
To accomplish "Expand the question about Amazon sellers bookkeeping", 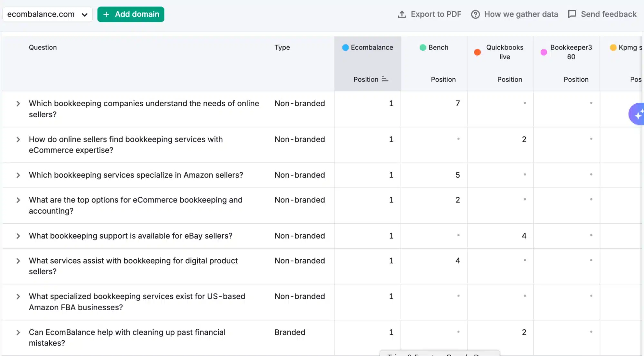I will click(18, 175).
